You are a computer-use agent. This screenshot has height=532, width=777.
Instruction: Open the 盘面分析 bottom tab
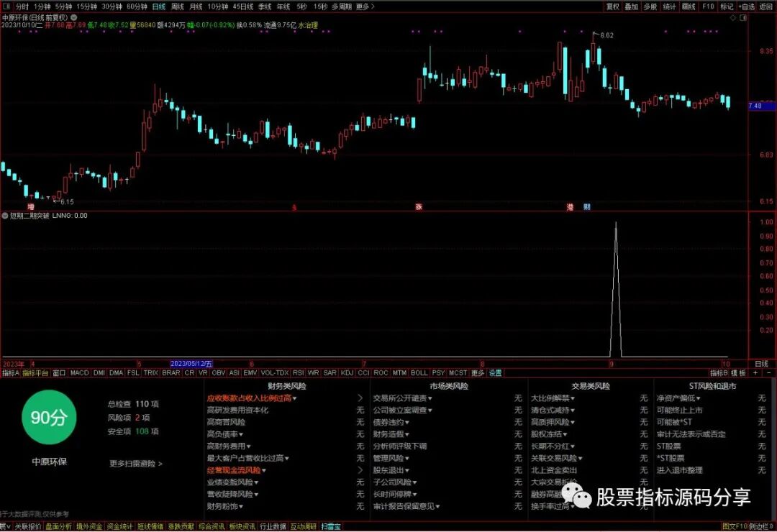tap(58, 526)
